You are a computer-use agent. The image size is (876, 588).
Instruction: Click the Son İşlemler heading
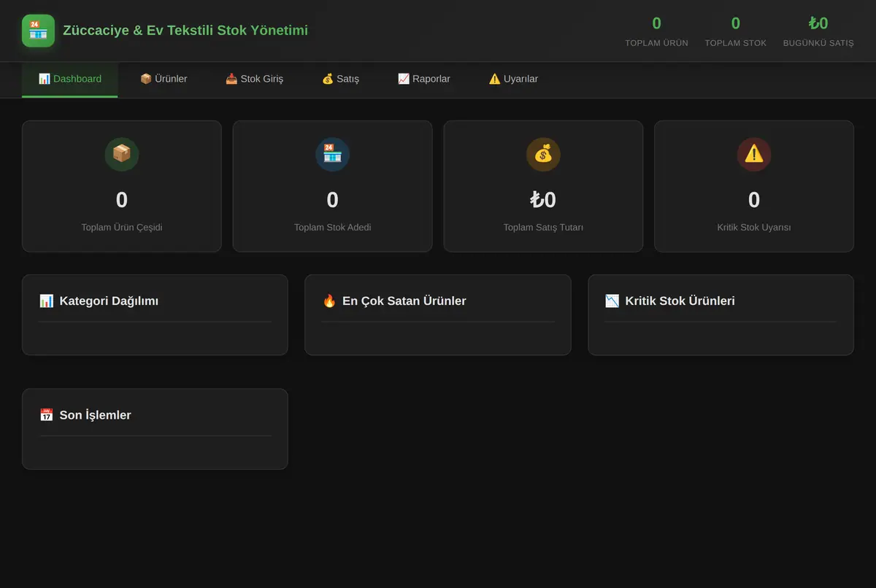click(x=96, y=415)
